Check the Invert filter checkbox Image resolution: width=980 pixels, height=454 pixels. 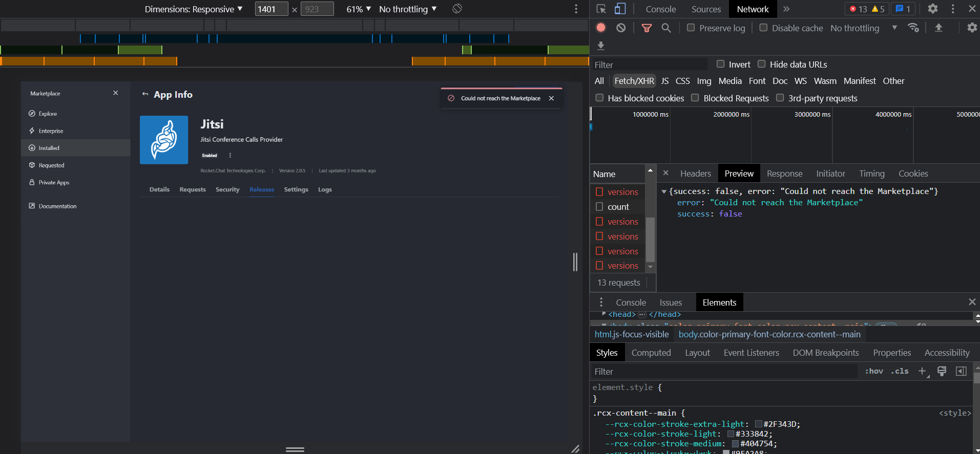point(721,64)
